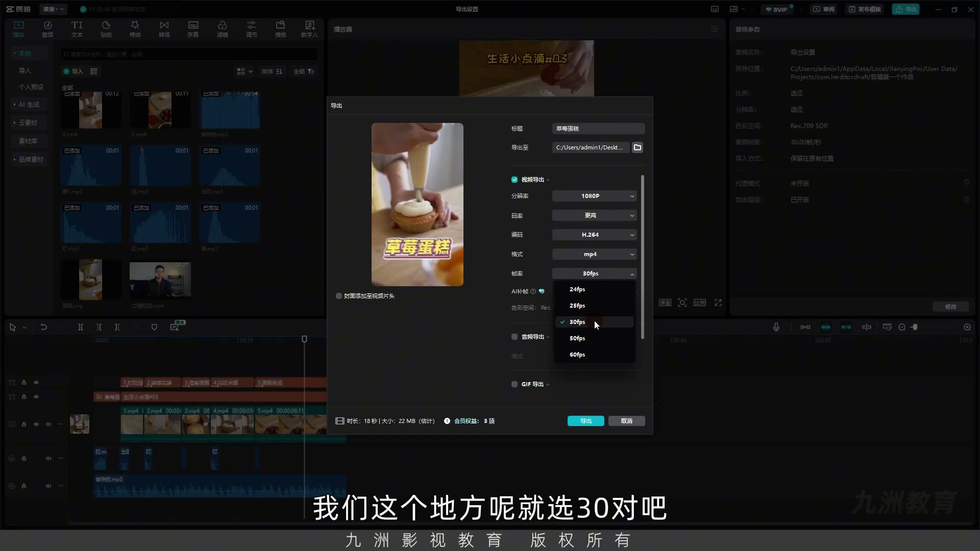Check 封面添加至视频片头 option

pos(339,296)
